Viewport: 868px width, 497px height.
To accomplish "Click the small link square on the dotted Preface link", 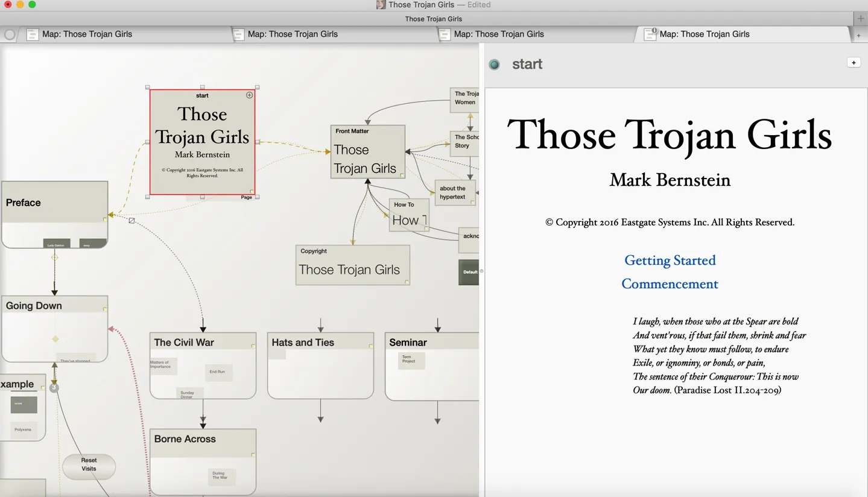I will [131, 221].
